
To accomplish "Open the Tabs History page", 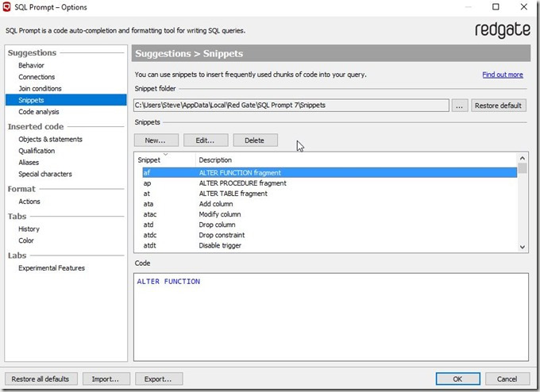I will pos(29,229).
